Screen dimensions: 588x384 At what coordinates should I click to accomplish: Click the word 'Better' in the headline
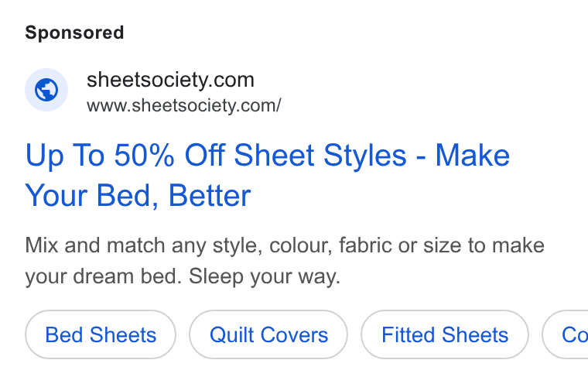point(210,195)
